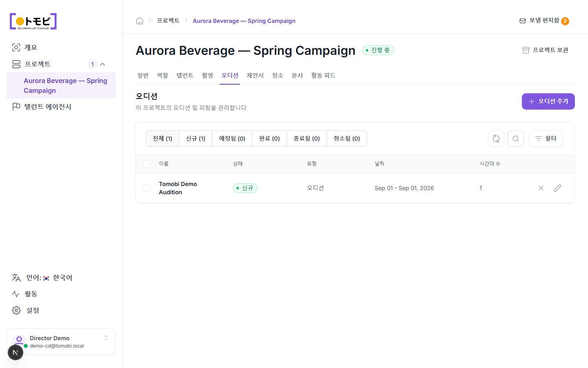The height and width of the screenshot is (368, 588).
Task: Filter by 종료됨 (0)
Action: 307,139
